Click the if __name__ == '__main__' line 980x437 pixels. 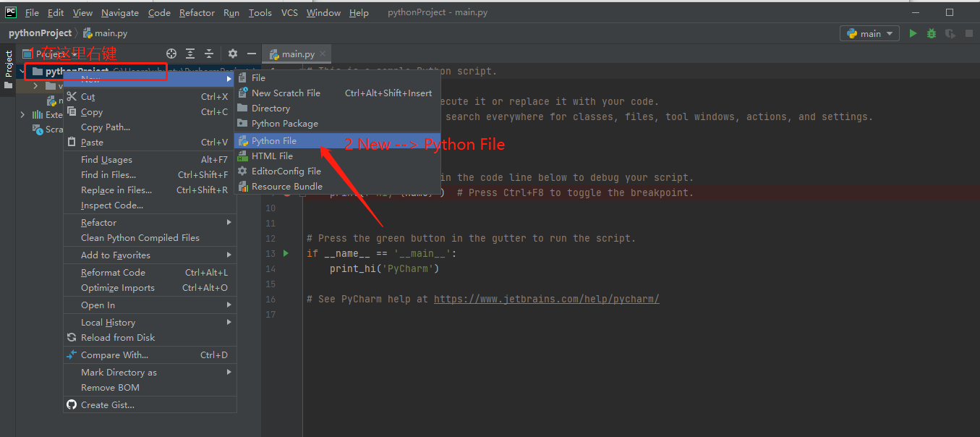tap(381, 253)
